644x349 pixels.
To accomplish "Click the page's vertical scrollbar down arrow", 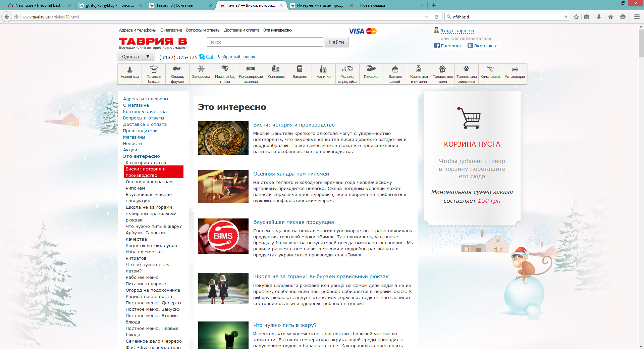I will (641, 346).
